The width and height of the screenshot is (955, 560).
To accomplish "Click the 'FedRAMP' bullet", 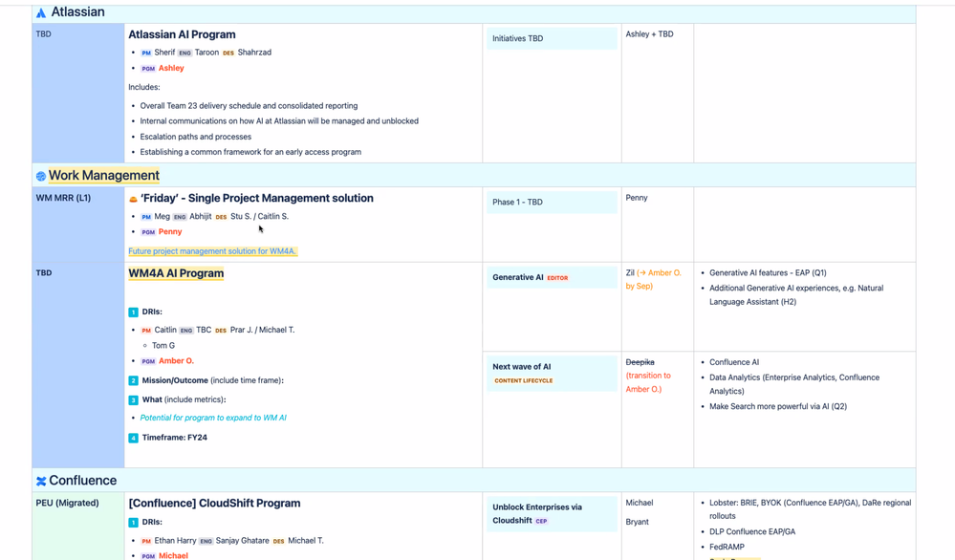I will [x=727, y=547].
